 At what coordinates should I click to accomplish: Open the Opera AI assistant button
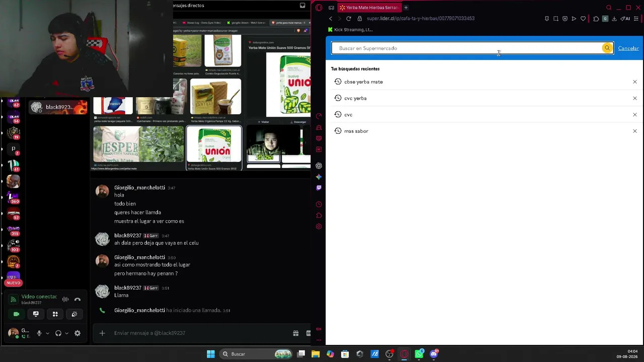pos(625,19)
